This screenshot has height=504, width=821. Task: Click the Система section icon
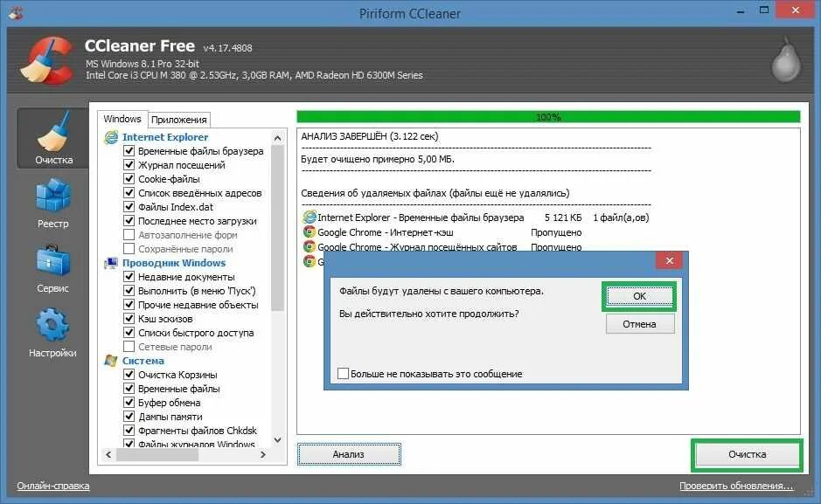click(x=111, y=361)
